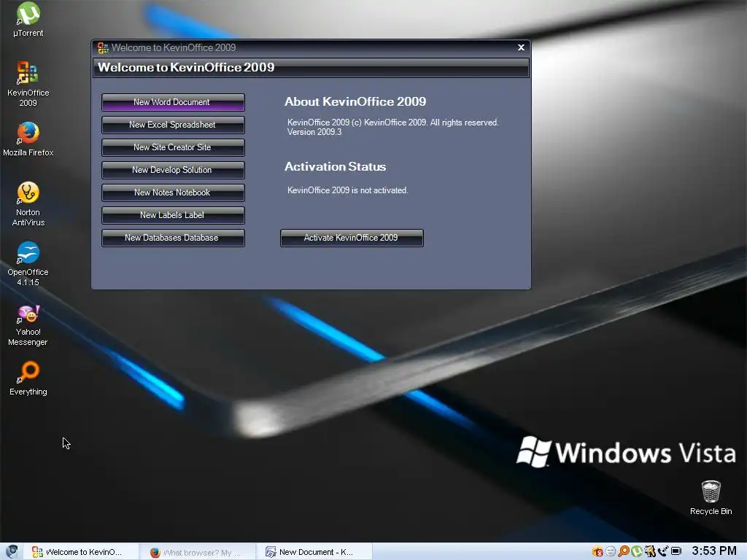
Task: Click the system clock showing 3:53 PM
Action: 713,551
